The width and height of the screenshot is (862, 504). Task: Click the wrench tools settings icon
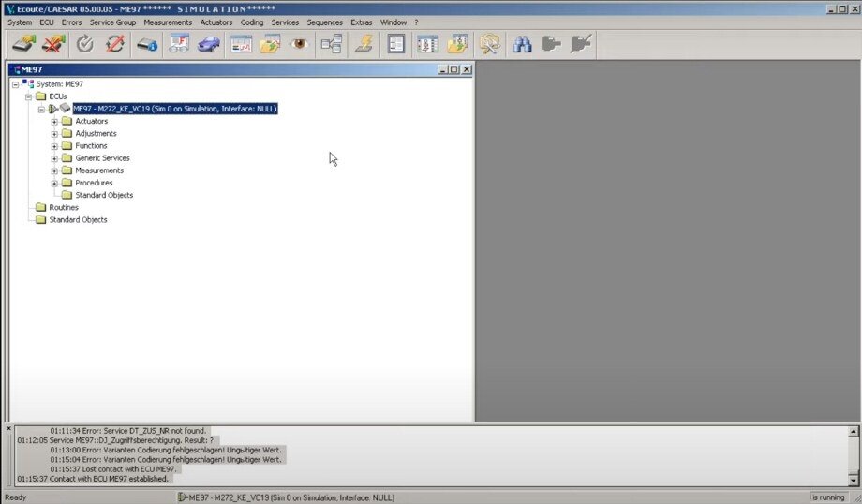point(489,44)
